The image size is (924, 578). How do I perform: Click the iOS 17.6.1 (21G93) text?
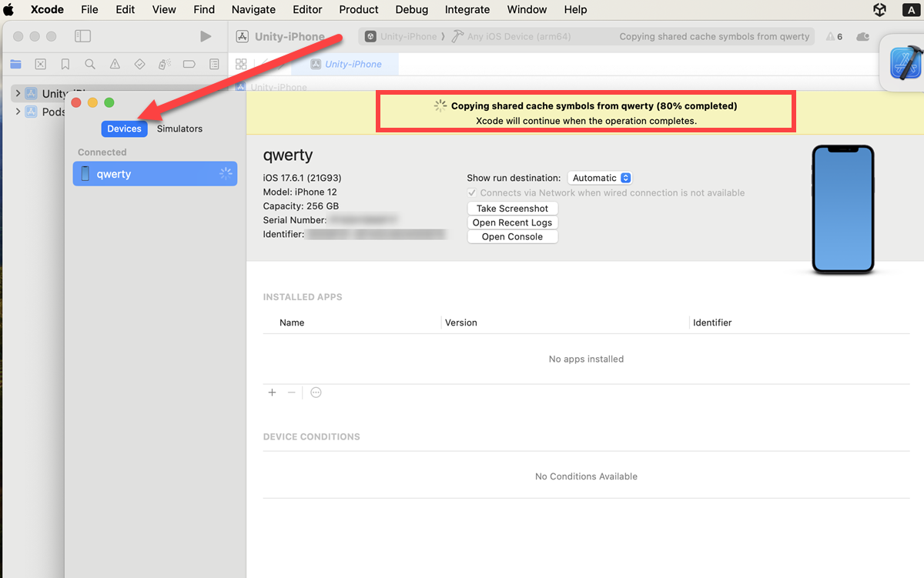click(x=302, y=178)
